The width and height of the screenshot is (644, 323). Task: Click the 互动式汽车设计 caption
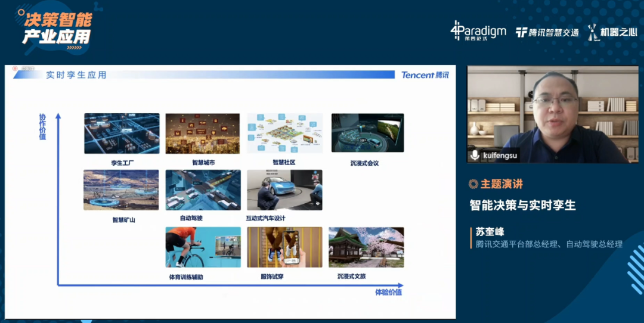pyautogui.click(x=266, y=218)
